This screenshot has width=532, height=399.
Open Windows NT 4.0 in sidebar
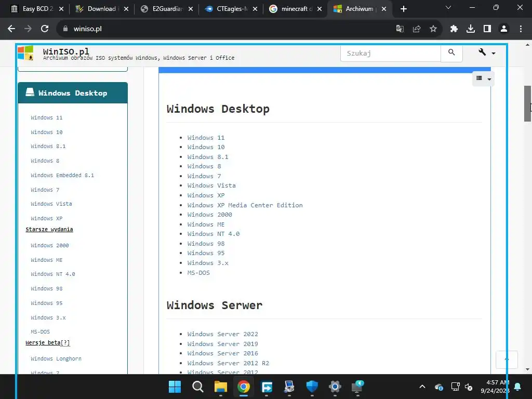pyautogui.click(x=52, y=274)
